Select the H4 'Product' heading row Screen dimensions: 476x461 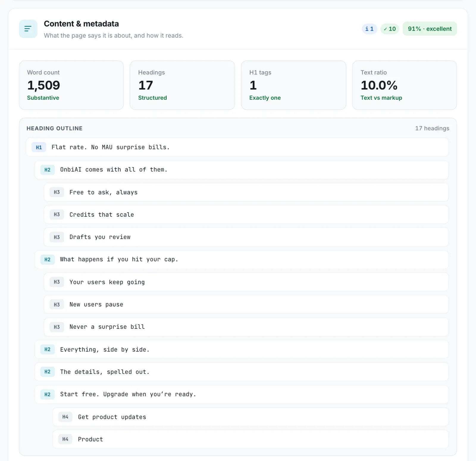click(250, 439)
